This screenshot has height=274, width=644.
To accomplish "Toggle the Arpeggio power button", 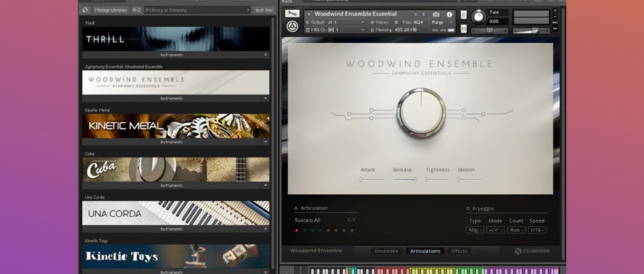I will [468, 209].
